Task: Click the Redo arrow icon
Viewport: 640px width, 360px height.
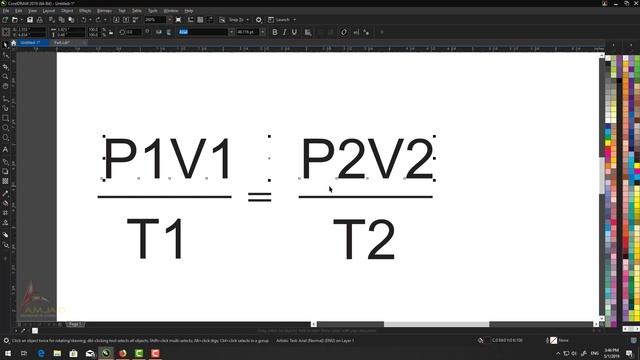Action: tap(98, 20)
